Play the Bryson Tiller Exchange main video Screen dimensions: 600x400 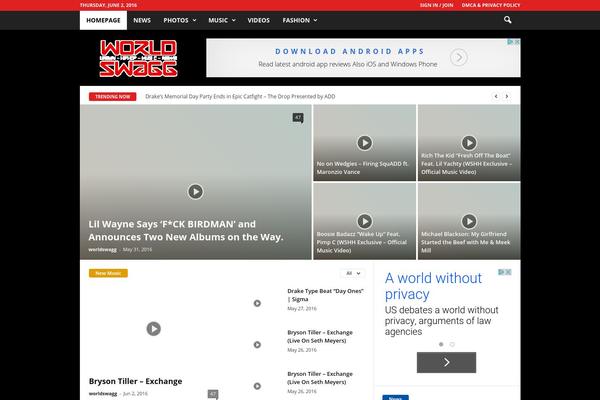coord(154,328)
